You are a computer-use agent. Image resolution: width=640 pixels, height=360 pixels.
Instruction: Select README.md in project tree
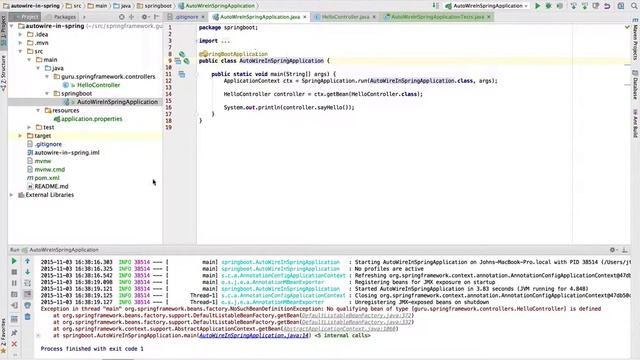coord(51,186)
